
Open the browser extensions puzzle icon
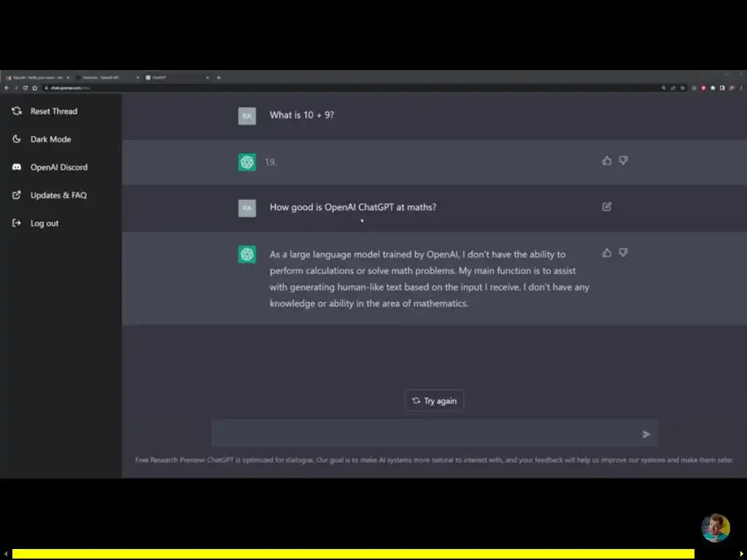(713, 87)
